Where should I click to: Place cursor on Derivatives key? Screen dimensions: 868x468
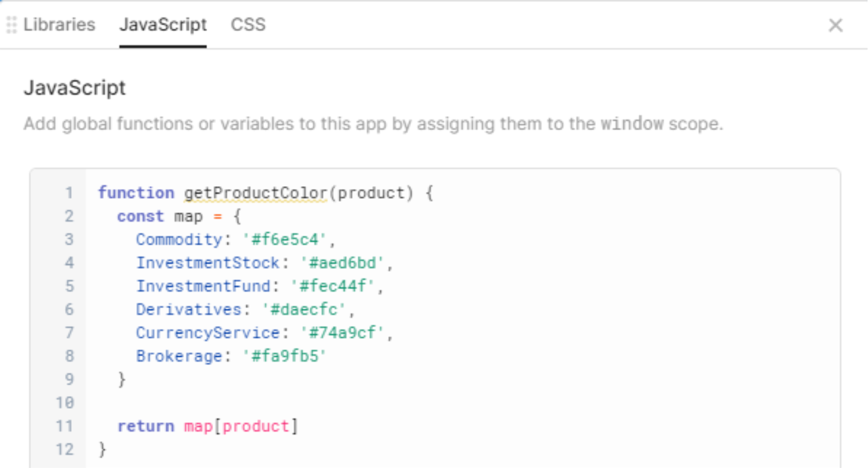pos(188,309)
